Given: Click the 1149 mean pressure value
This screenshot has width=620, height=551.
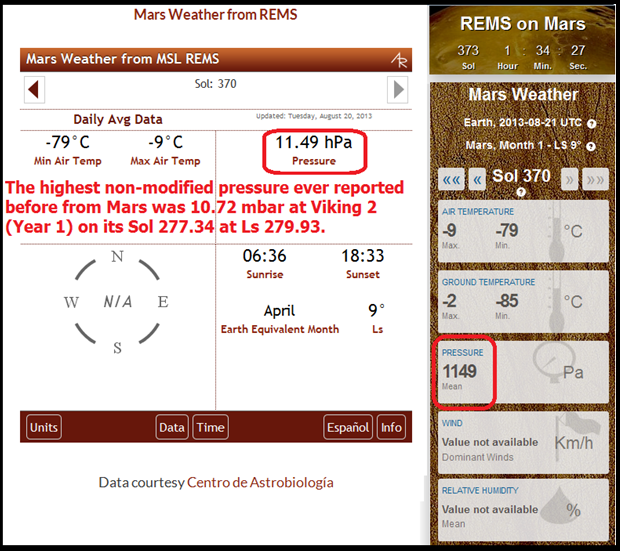Looking at the screenshot, I should [459, 371].
